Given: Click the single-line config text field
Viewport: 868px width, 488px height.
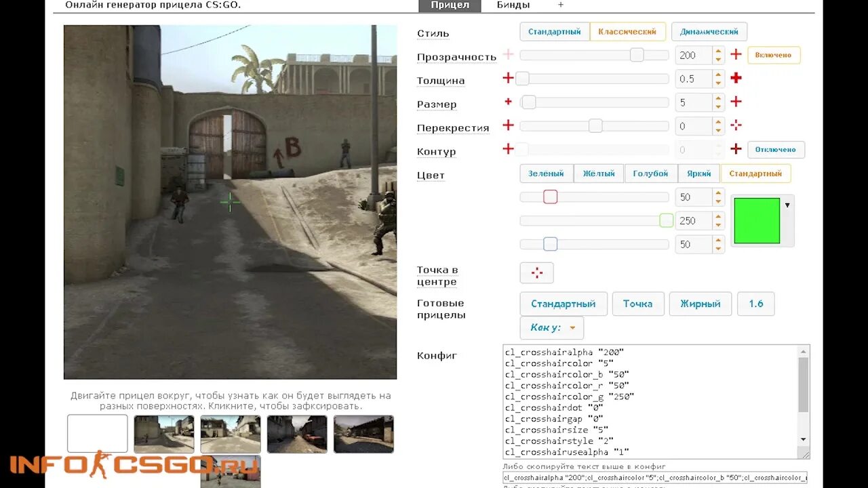Looking at the screenshot, I should [655, 478].
